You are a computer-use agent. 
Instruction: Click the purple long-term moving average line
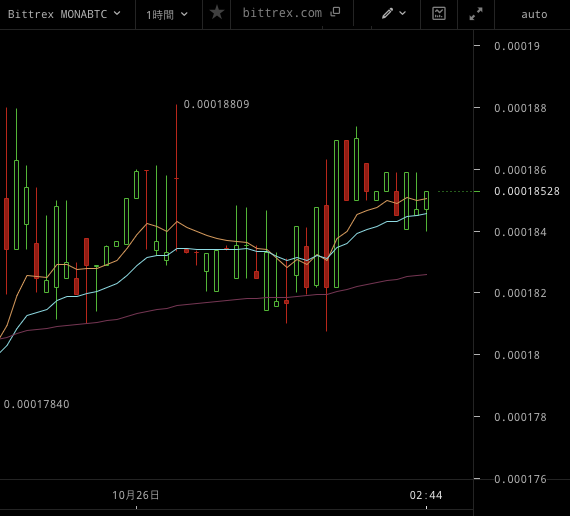218,301
